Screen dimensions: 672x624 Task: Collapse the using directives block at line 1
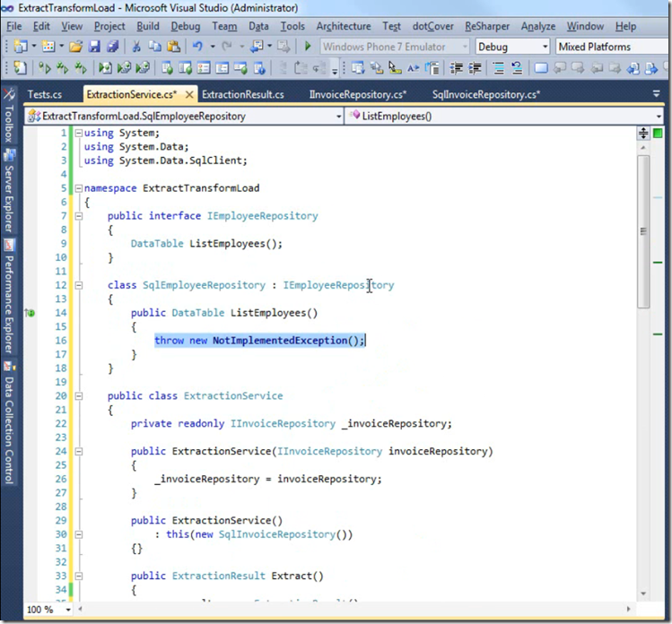pos(78,134)
